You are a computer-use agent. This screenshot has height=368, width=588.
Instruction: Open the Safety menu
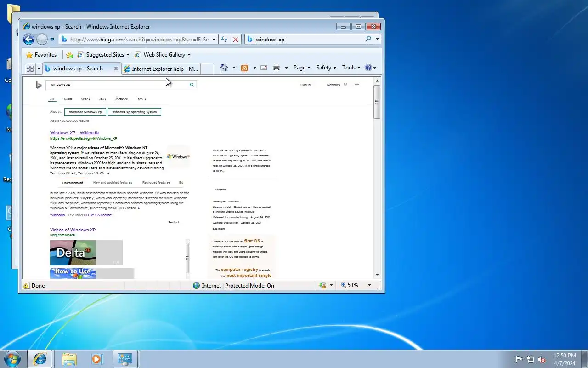tap(326, 68)
